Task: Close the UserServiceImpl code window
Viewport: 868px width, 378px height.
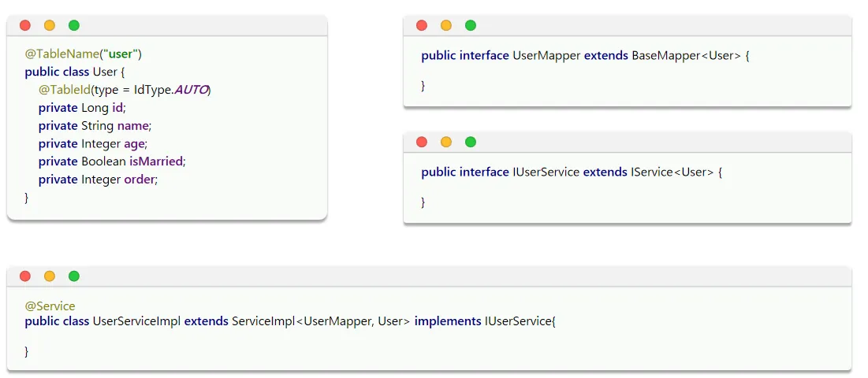Action: pos(25,276)
